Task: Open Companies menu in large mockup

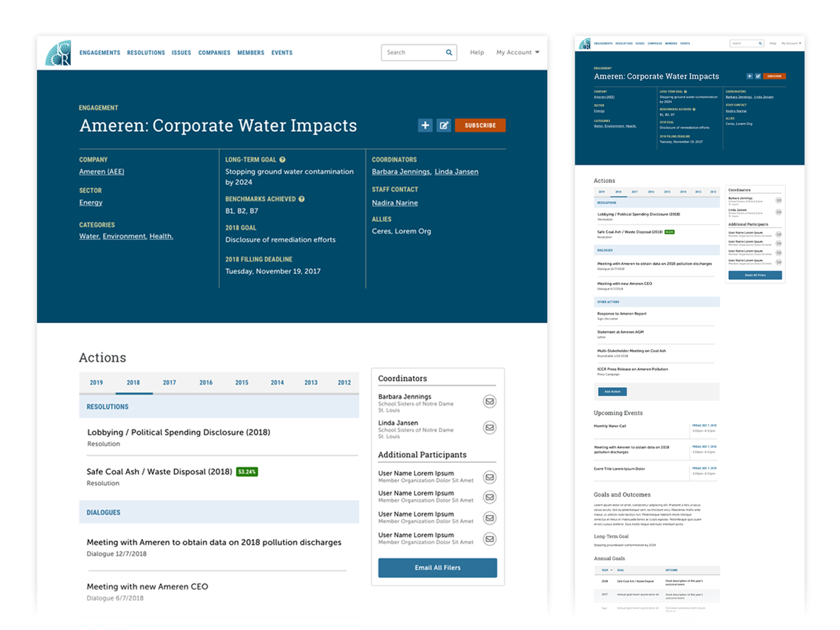Action: tap(215, 53)
